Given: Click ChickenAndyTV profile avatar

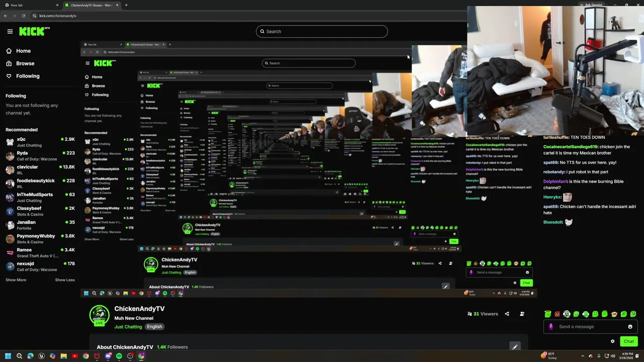Looking at the screenshot, I should [99, 316].
